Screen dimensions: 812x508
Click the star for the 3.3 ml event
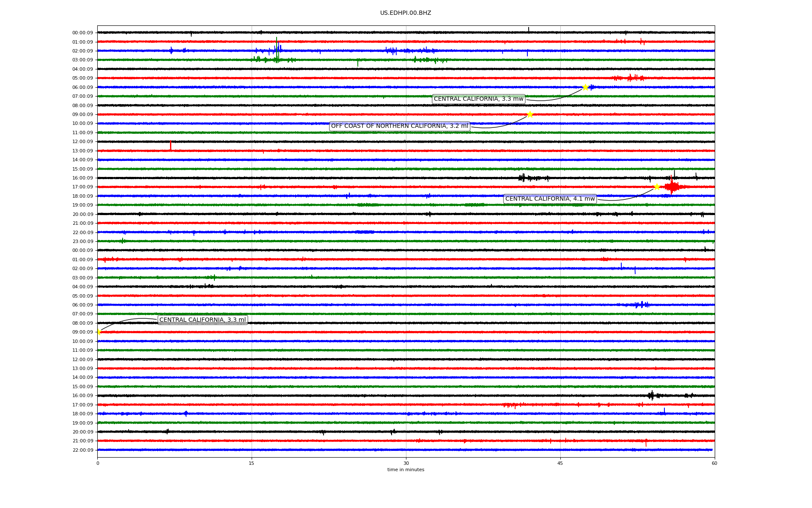(x=99, y=332)
